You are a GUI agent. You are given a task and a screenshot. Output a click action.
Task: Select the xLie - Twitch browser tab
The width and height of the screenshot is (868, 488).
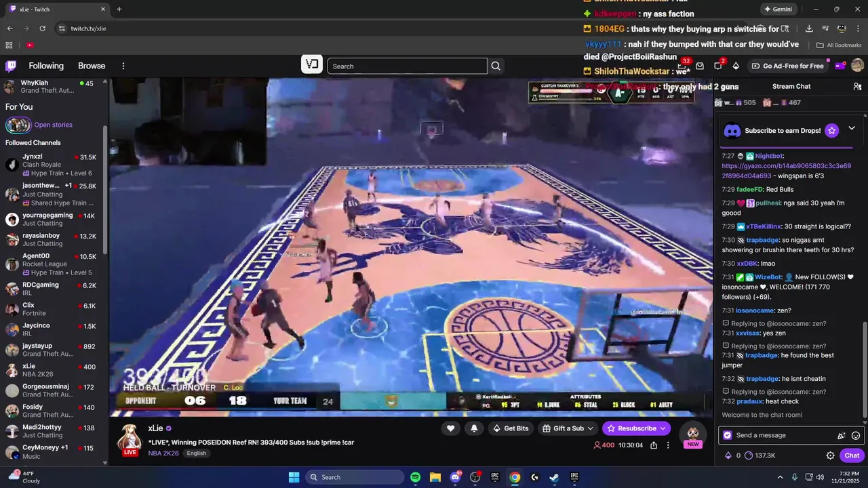(57, 9)
